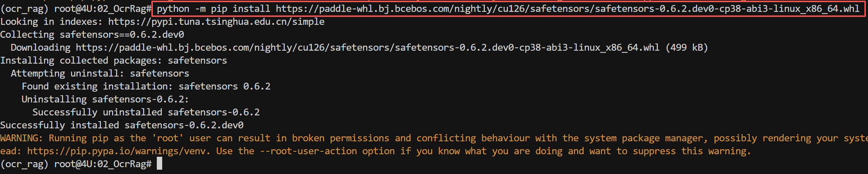Click the '(499 kB)' file size text
The height and width of the screenshot is (174, 868).
click(x=687, y=48)
